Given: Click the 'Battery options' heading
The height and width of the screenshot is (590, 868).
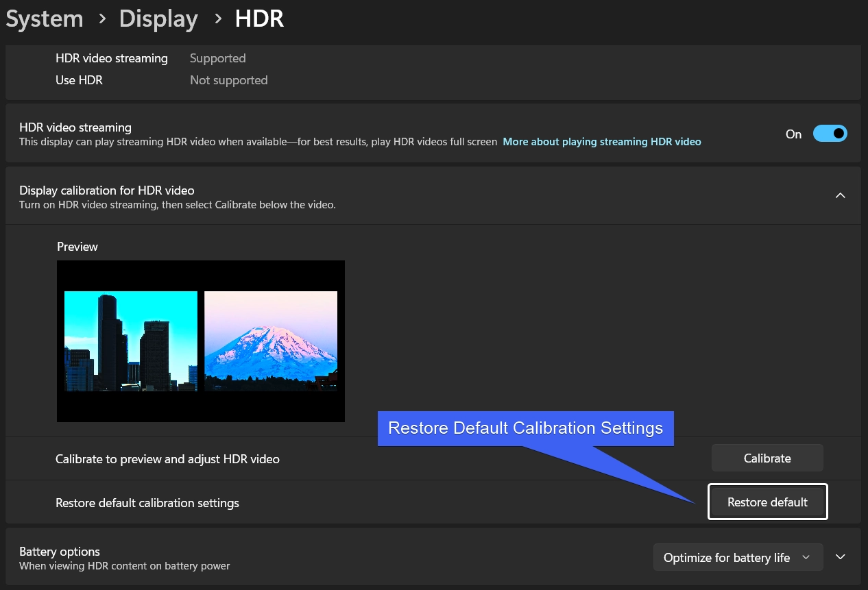Looking at the screenshot, I should (60, 552).
